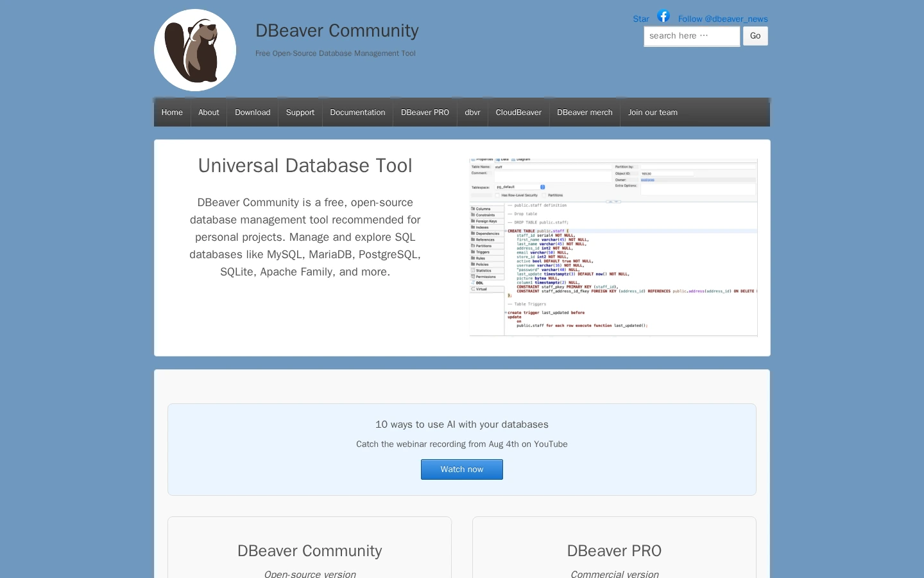Click the Star link
The height and width of the screenshot is (578, 924).
click(641, 19)
